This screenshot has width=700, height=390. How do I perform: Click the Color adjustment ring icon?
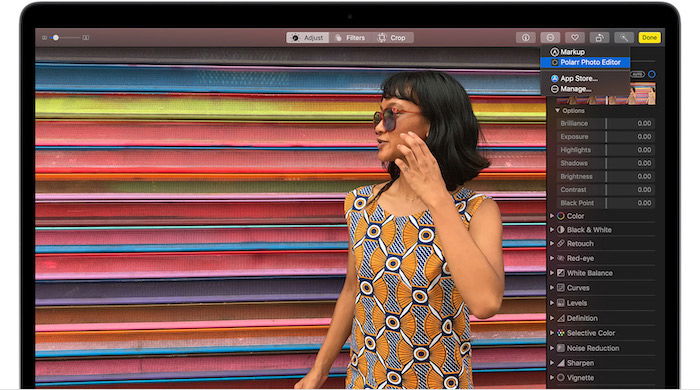561,216
